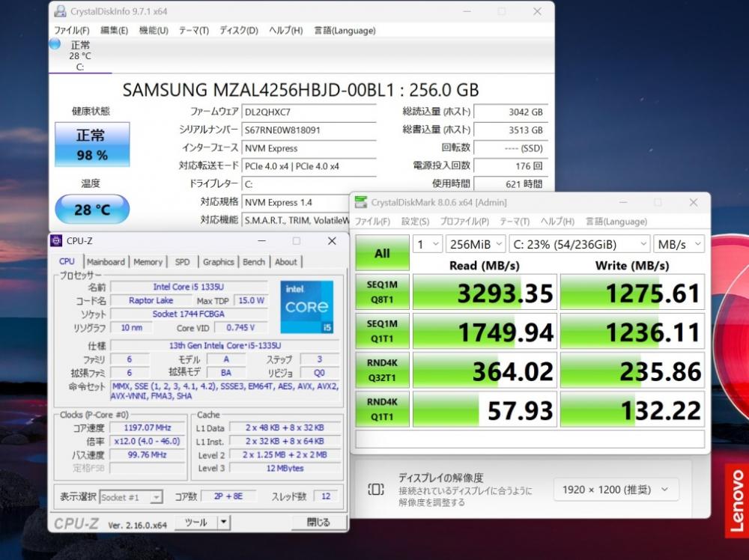
Task: Open the プロファイル(P) menu in CrystalDiskMark
Action: pos(464,222)
